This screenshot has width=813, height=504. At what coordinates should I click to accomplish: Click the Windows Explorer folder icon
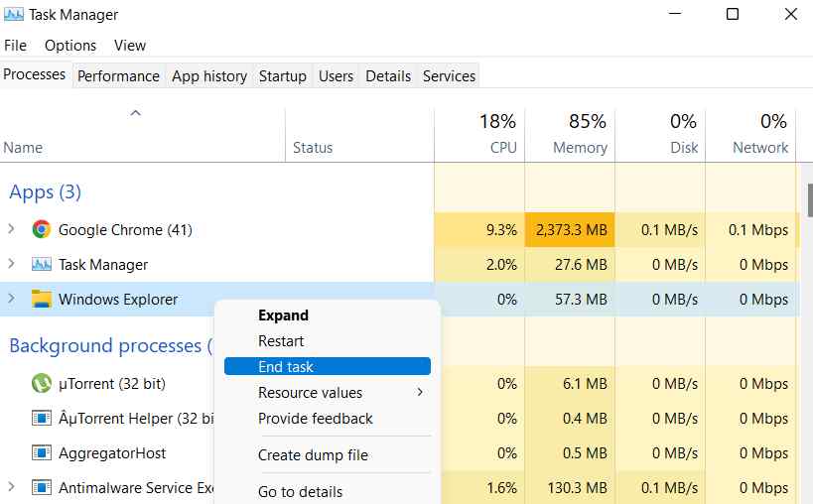[x=42, y=299]
